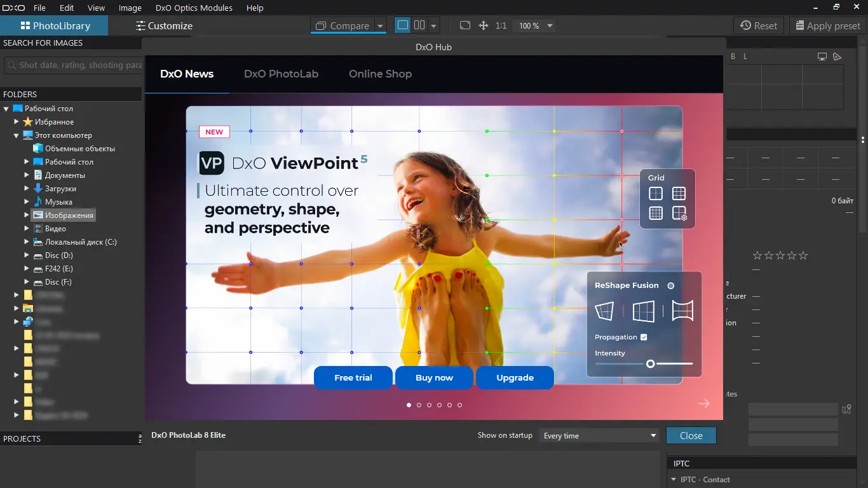Select side-by-side comparison view icon
This screenshot has height=488, width=868.
click(x=419, y=25)
